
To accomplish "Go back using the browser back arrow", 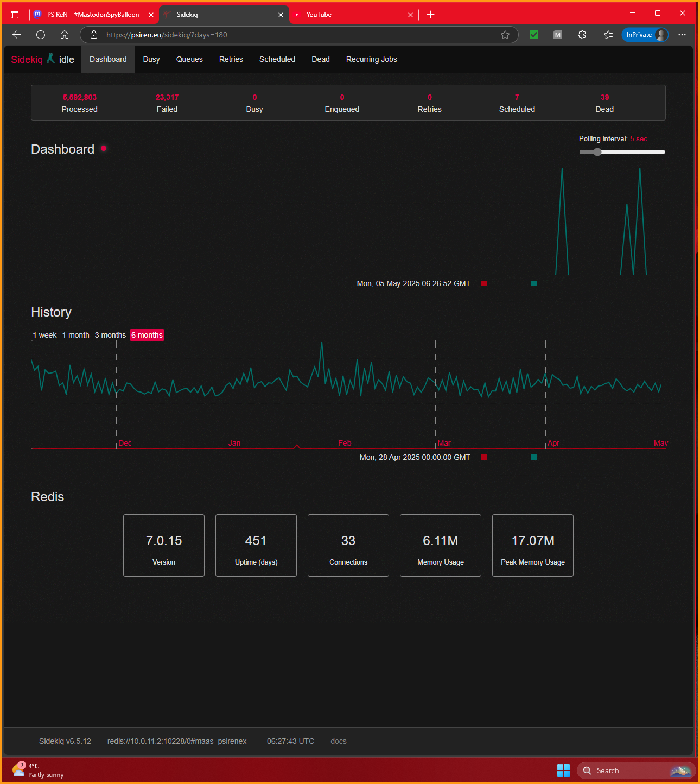I will (x=17, y=35).
